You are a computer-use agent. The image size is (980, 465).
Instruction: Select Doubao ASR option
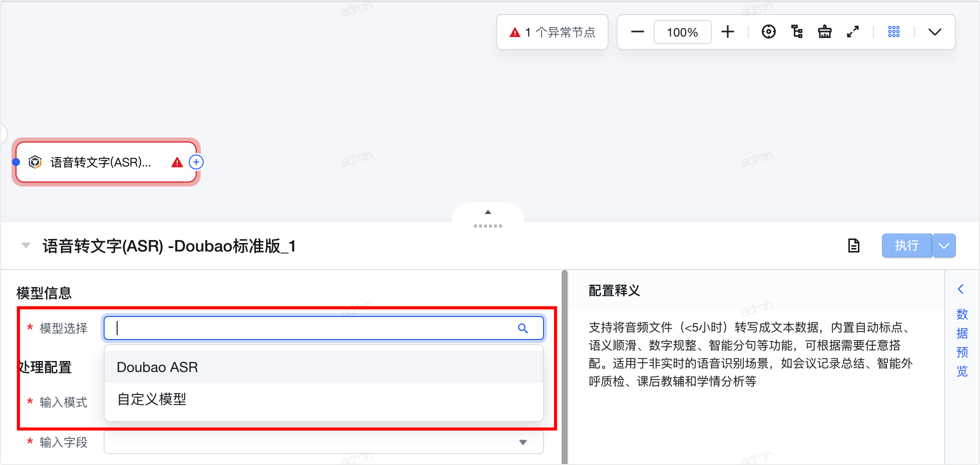324,367
